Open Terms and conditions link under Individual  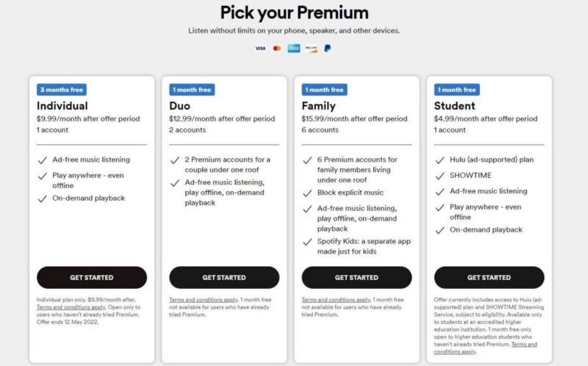click(71, 307)
